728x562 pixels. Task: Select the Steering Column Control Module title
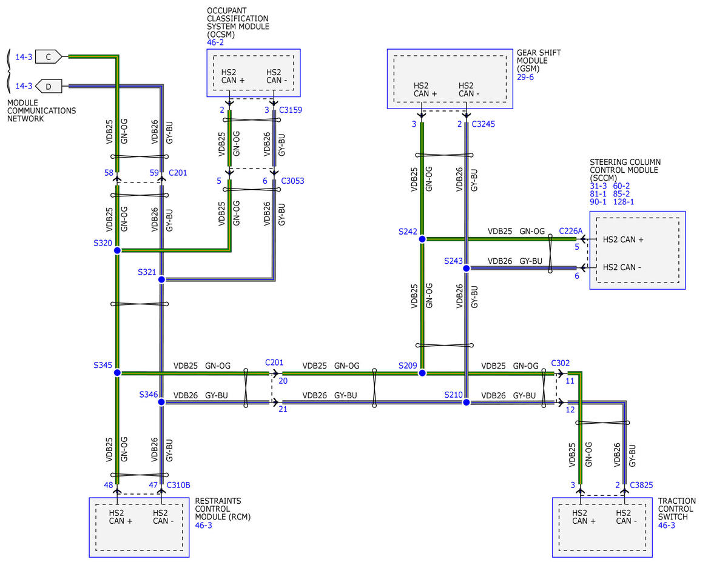coord(625,170)
